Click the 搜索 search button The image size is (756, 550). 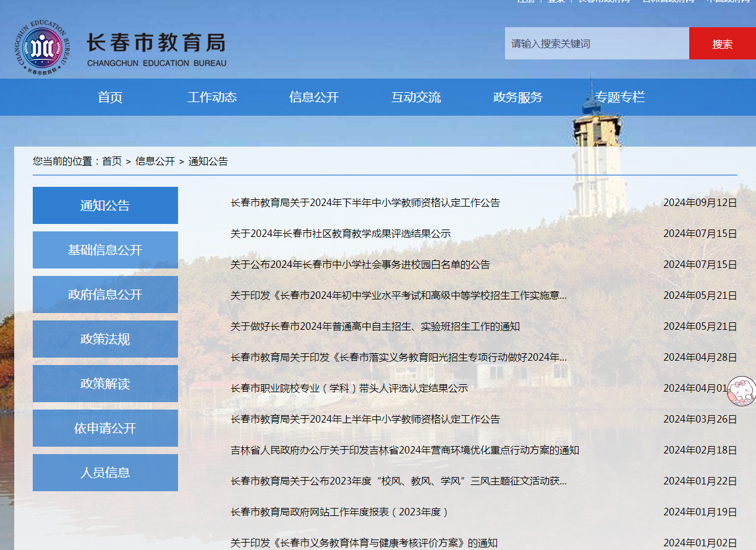(x=722, y=43)
